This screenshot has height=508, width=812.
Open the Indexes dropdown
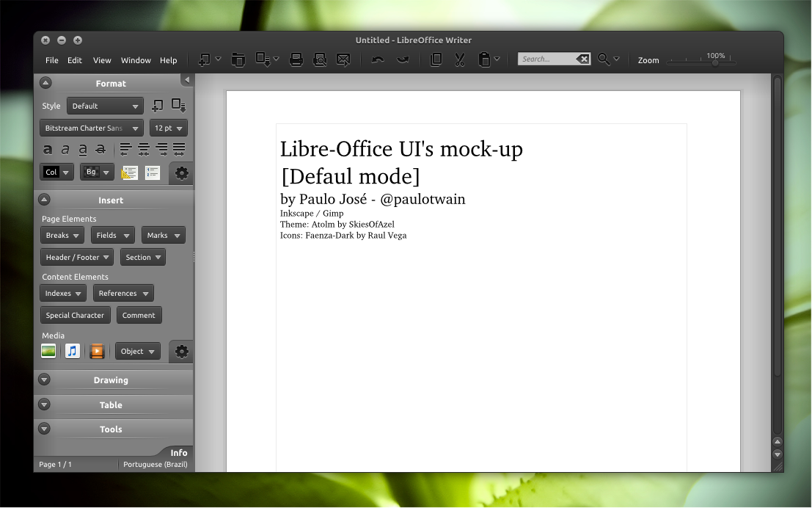[62, 294]
